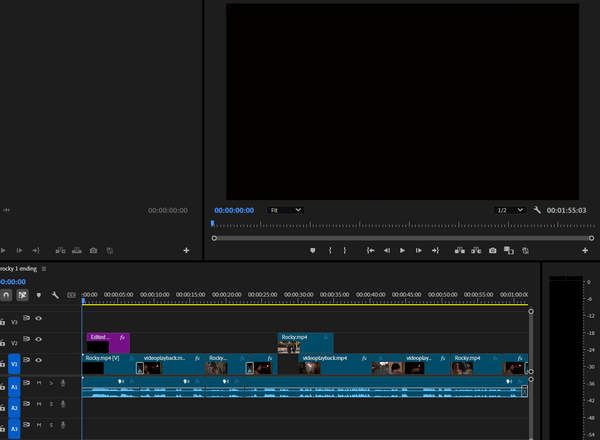Click the Mark In button in Program monitor
Screen dimensions: 600x440
[x=330, y=251]
